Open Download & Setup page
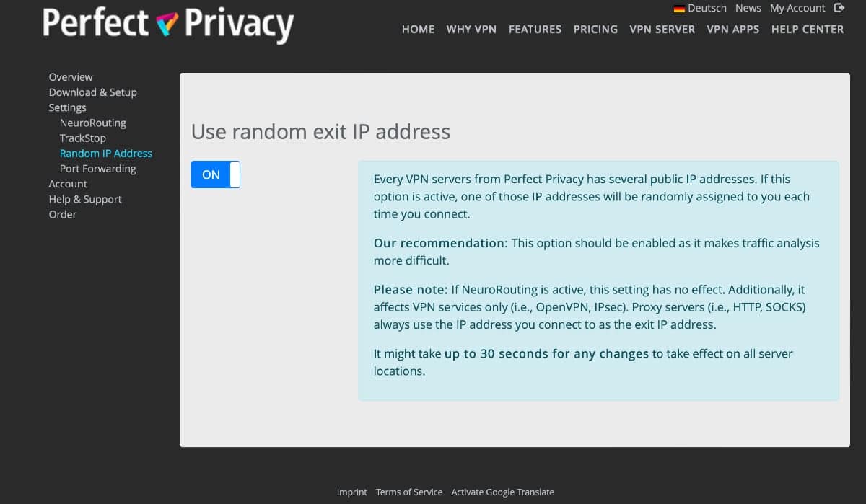Viewport: 866px width, 504px height. 92,92
